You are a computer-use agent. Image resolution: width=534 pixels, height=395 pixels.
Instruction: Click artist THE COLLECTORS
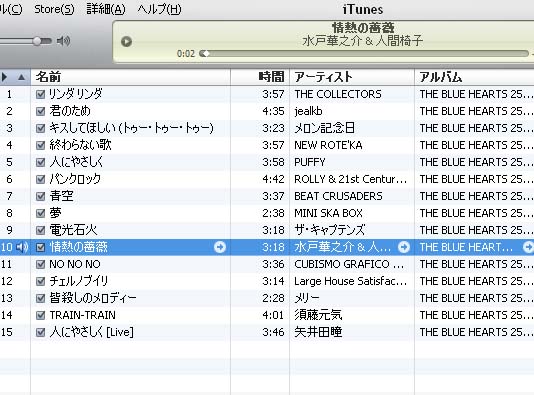point(338,94)
